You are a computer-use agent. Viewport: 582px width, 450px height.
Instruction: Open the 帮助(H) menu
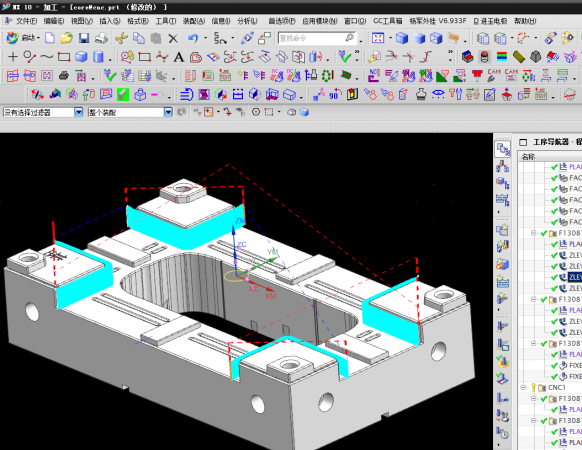pyautogui.click(x=525, y=21)
